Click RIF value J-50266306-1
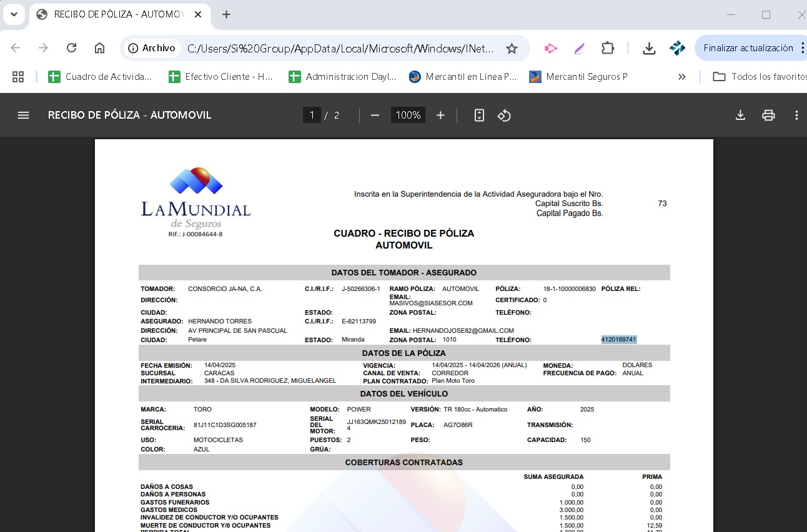The image size is (807, 532). point(361,289)
